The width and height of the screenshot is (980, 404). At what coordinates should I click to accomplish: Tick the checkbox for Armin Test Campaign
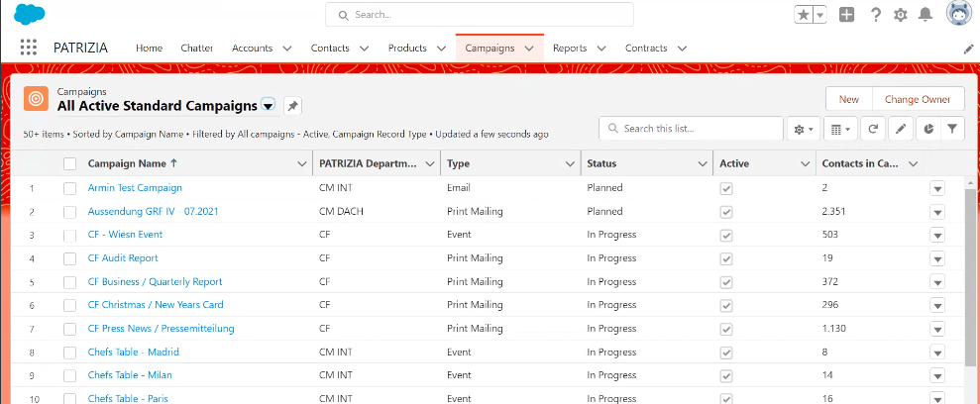(70, 188)
